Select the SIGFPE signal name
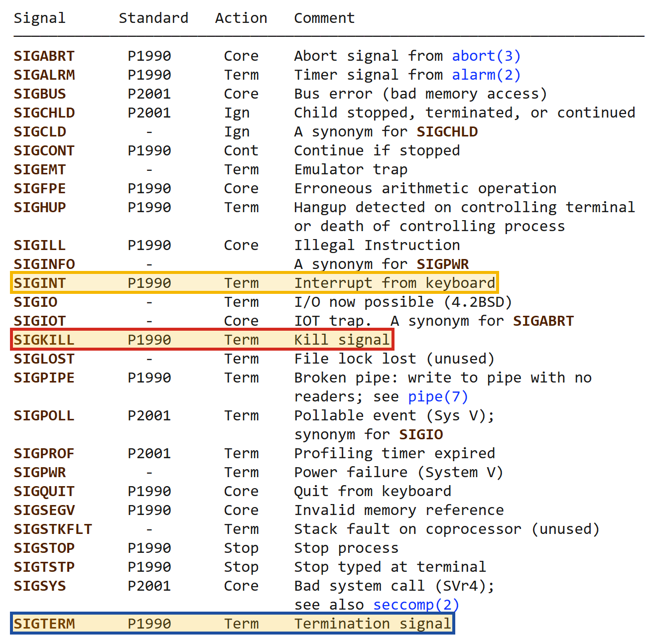This screenshot has width=654, height=644. point(40,188)
